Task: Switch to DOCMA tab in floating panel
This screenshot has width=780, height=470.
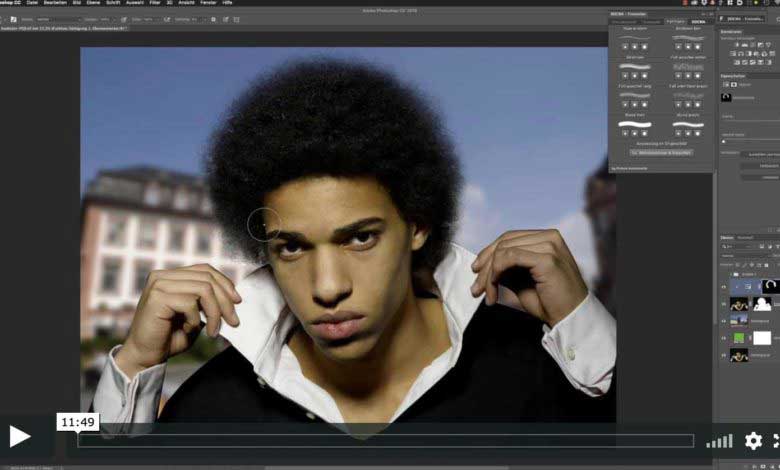Action: click(x=698, y=21)
